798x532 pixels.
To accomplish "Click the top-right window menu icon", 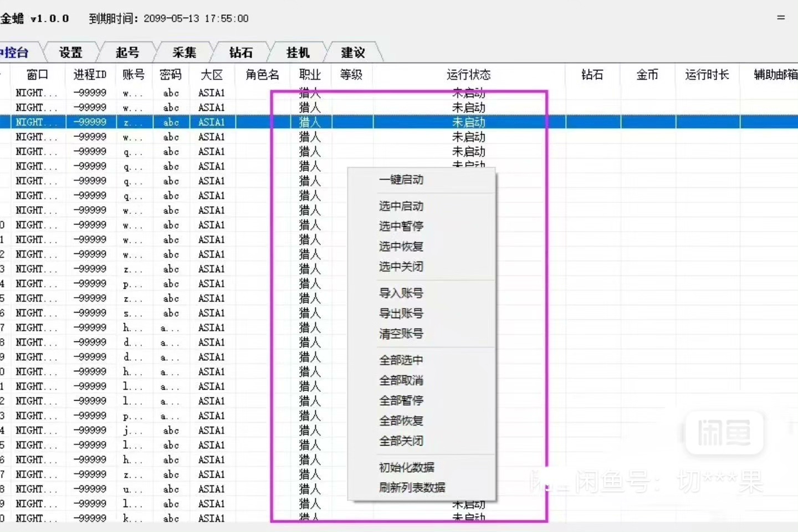I will tap(781, 18).
